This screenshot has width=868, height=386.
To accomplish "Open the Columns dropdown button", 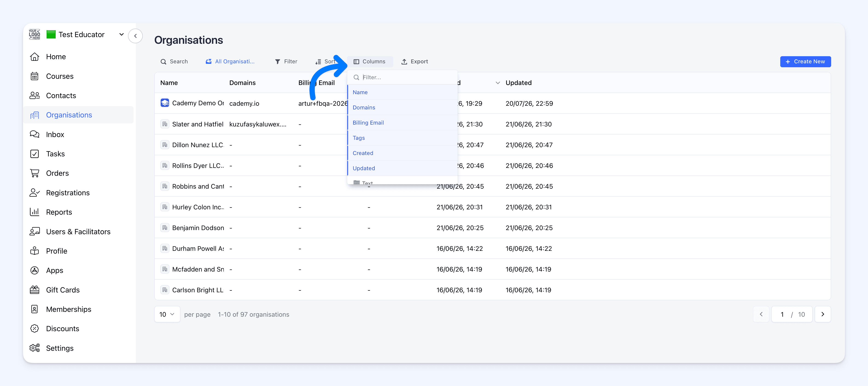I will pyautogui.click(x=370, y=62).
